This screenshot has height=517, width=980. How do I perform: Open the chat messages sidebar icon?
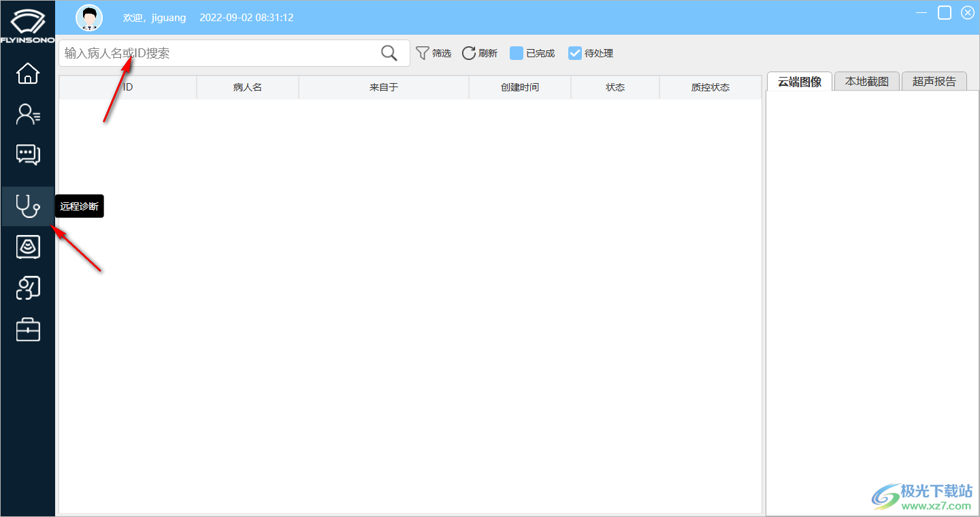pyautogui.click(x=28, y=155)
